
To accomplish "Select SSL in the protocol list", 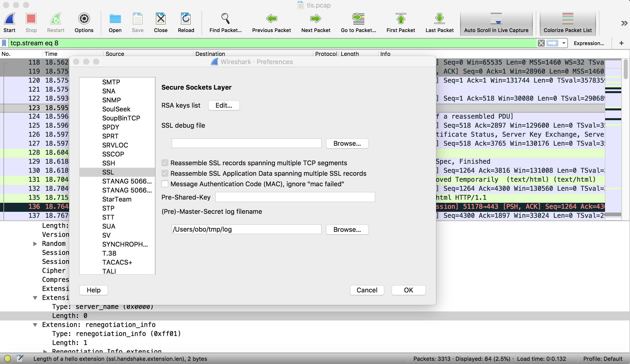I will point(117,172).
